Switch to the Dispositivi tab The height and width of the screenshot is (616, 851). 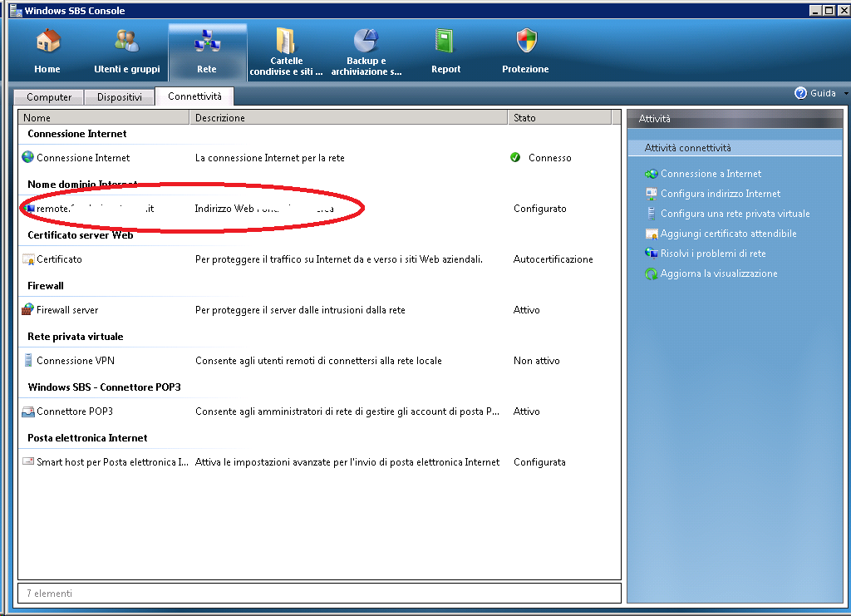click(x=120, y=97)
